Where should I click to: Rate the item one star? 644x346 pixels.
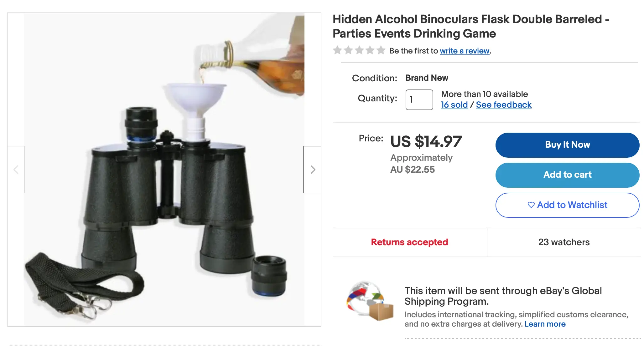point(337,50)
